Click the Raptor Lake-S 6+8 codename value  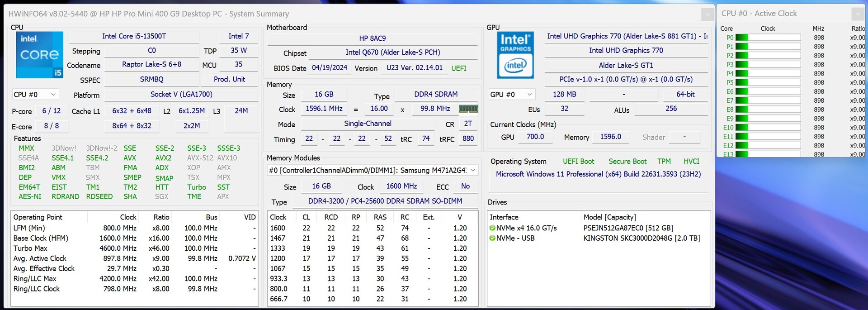(151, 64)
